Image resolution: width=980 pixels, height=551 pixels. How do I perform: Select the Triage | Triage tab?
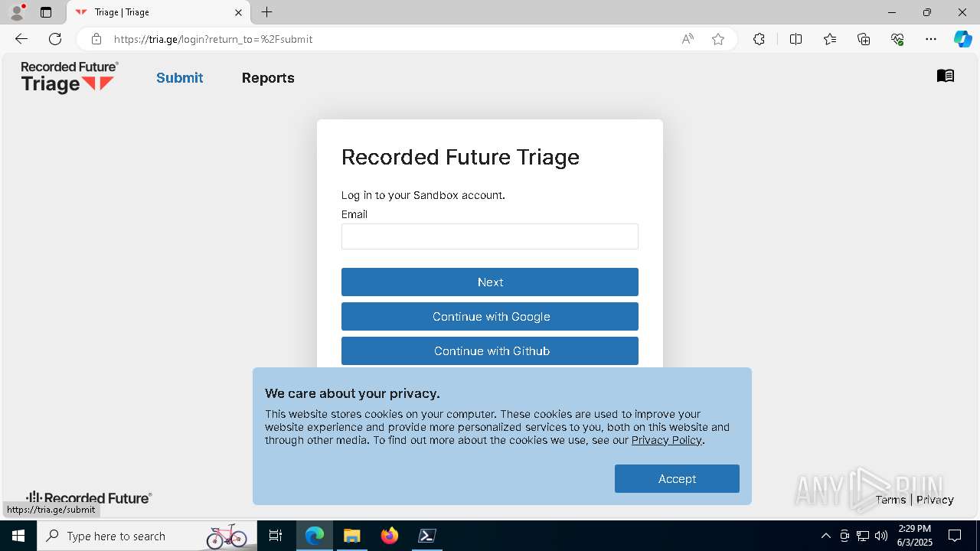159,12
